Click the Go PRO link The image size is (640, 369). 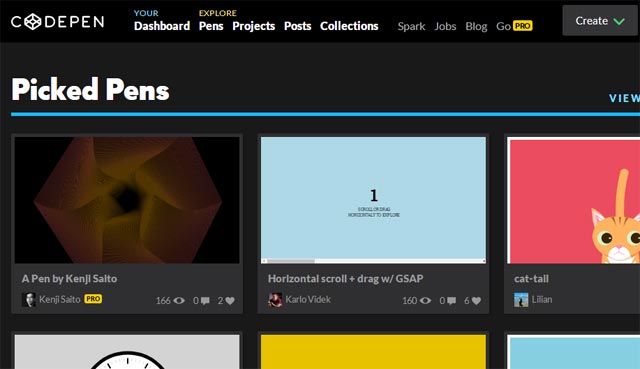point(514,26)
